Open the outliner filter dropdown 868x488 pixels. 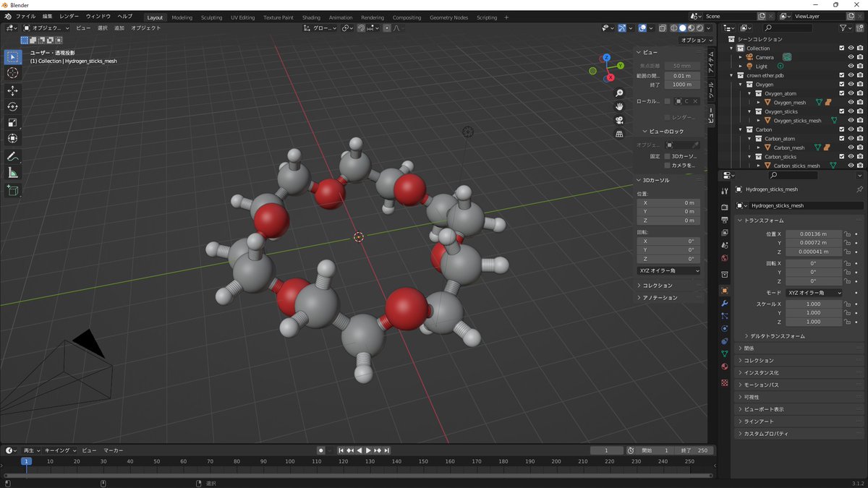tap(846, 28)
